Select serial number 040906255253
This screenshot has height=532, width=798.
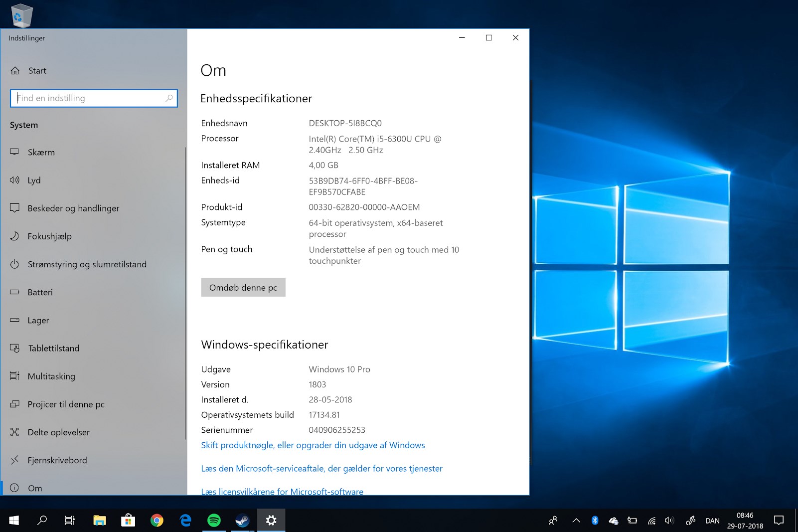337,430
